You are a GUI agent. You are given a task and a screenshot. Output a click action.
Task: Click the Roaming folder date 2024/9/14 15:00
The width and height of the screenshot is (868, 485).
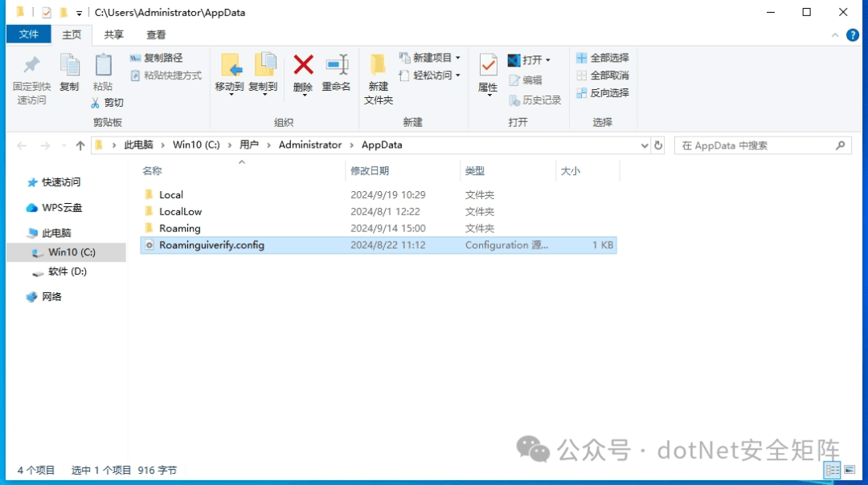coord(388,228)
